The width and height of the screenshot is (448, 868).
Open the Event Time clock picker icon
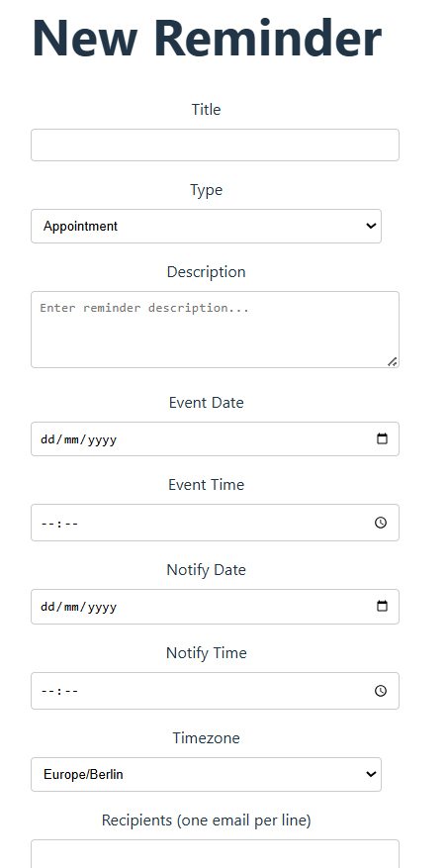click(381, 523)
